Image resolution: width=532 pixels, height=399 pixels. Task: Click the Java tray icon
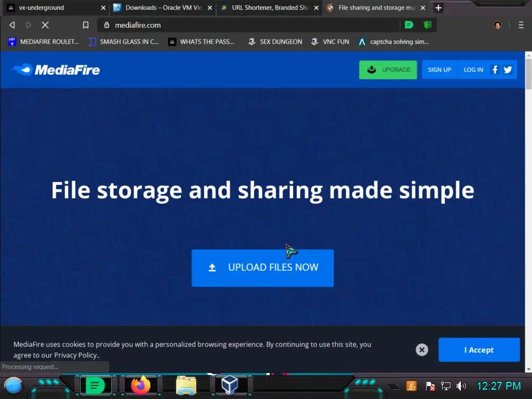point(411,386)
